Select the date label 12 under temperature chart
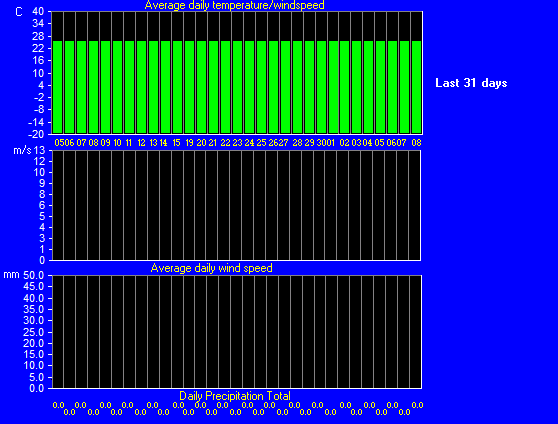 pos(141,143)
